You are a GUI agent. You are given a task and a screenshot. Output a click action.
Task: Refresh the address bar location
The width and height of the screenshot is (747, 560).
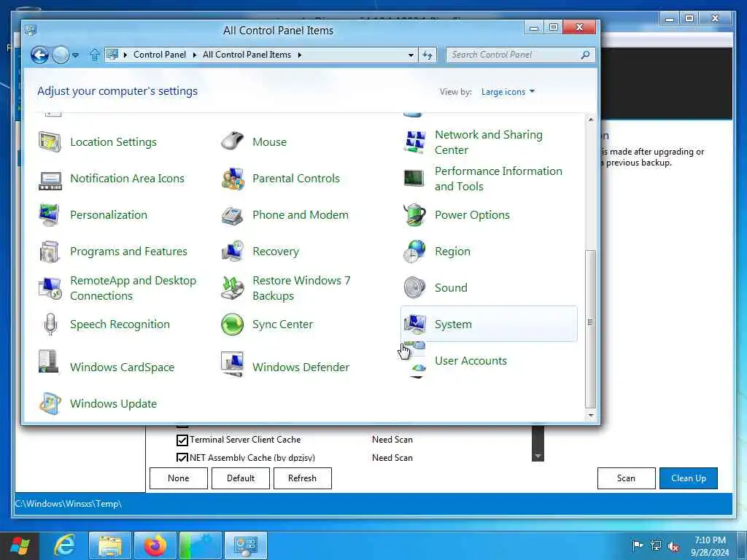tap(427, 55)
